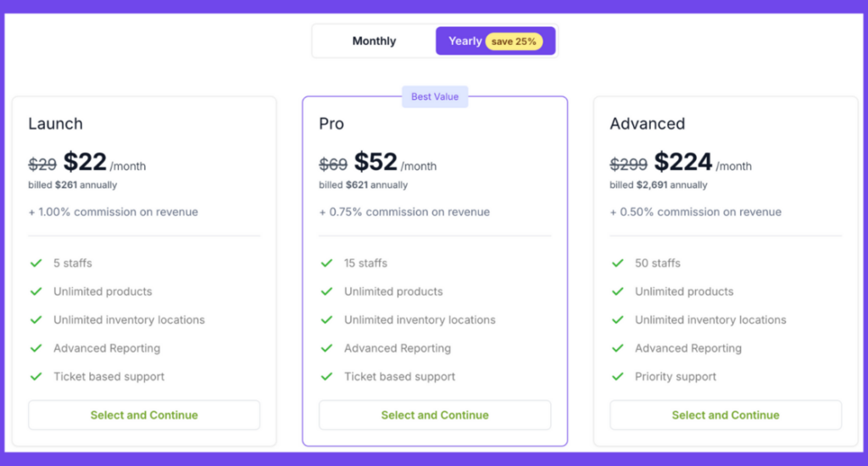Select the Yearly billing option
Viewport: 868px width, 466px height.
[x=495, y=41]
